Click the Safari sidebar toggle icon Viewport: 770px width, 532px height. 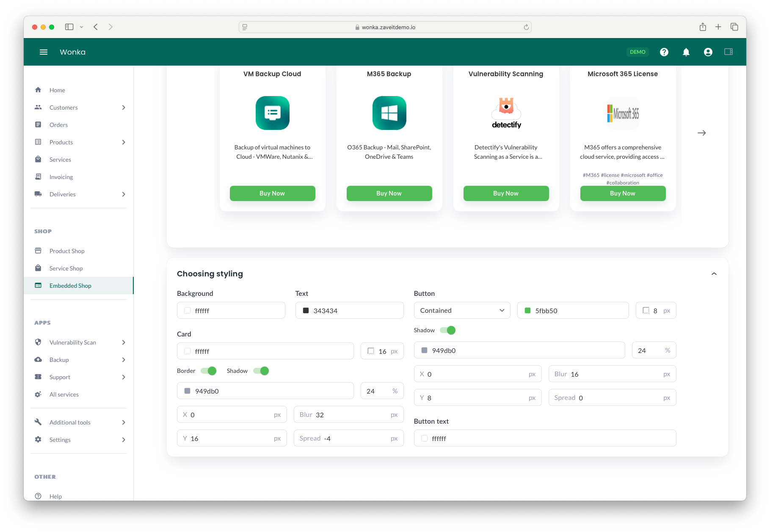click(x=69, y=27)
